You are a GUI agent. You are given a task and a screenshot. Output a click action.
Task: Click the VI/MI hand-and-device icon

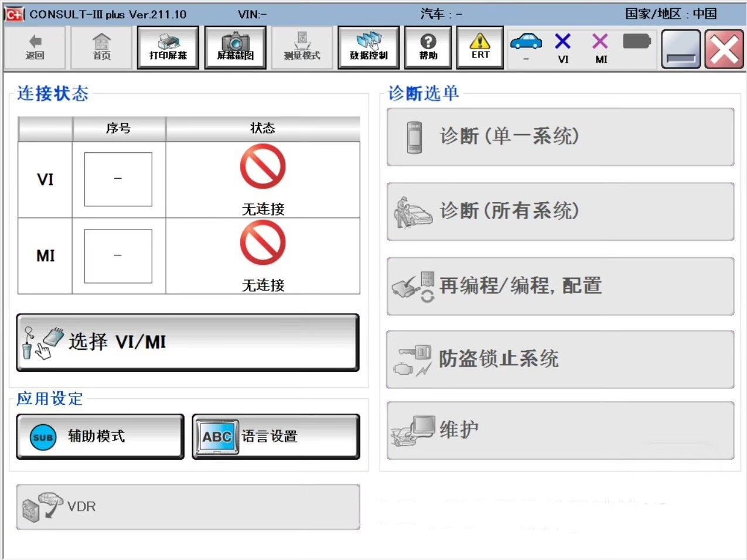[42, 343]
